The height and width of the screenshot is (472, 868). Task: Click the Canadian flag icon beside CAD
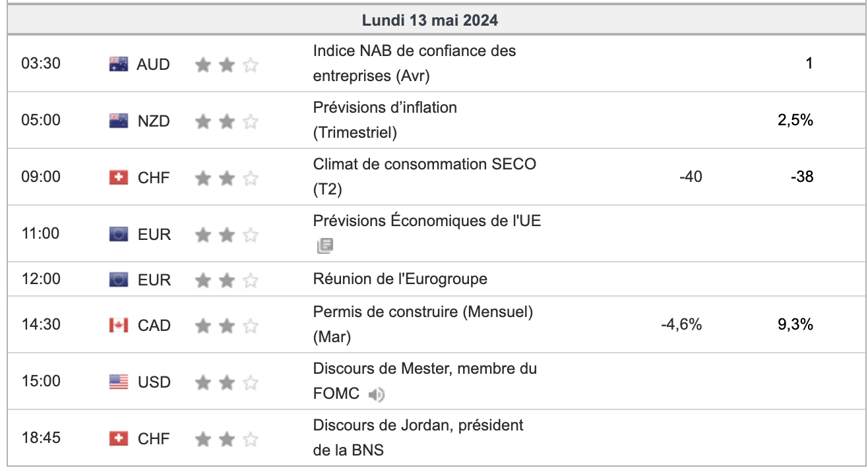[x=118, y=325]
